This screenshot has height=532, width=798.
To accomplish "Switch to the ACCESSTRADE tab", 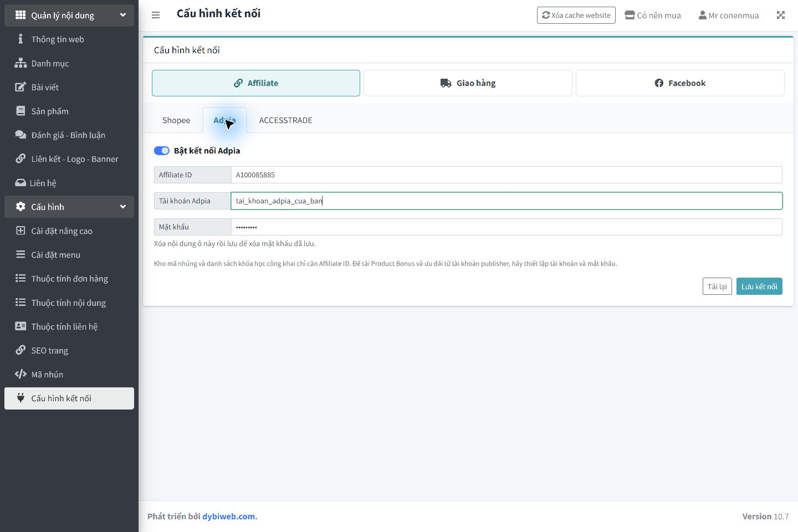I will tap(286, 120).
